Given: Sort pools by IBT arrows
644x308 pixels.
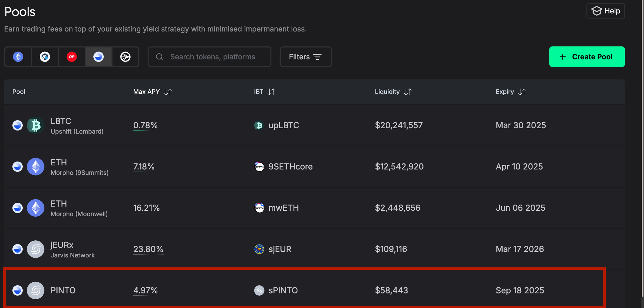Looking at the screenshot, I should [x=271, y=92].
